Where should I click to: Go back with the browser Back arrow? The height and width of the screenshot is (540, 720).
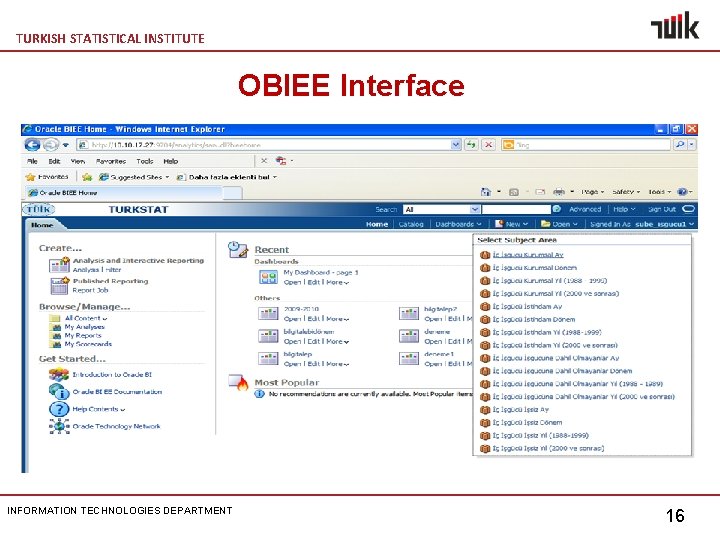(32, 145)
